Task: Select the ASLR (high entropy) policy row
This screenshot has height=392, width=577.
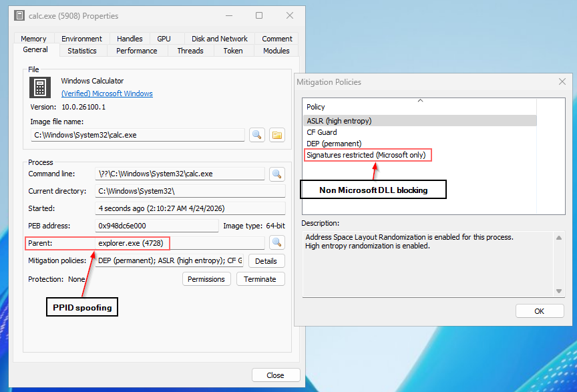Action: tap(420, 121)
